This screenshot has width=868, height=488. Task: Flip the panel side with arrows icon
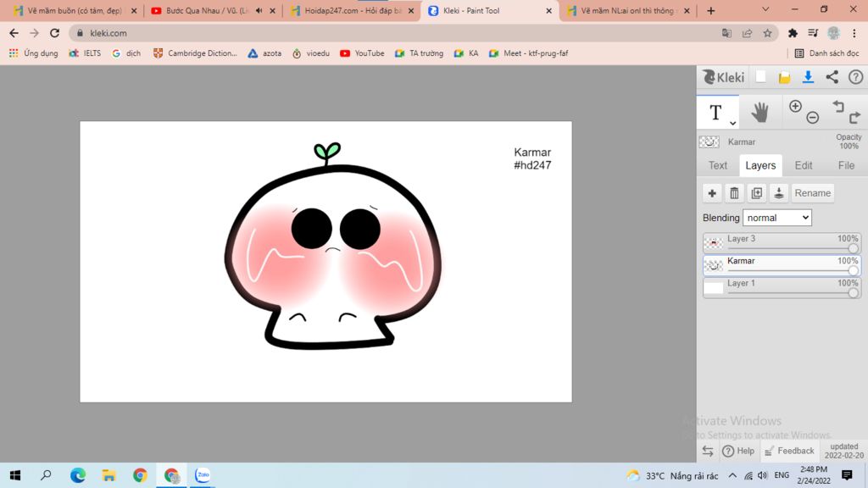pos(708,451)
